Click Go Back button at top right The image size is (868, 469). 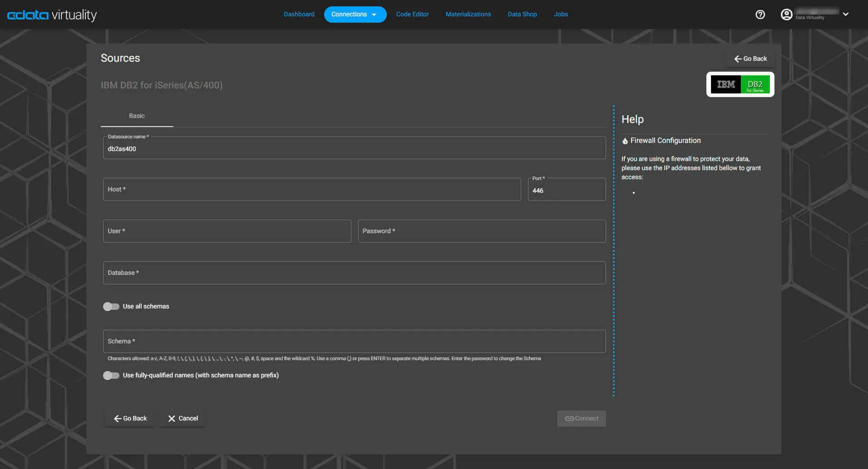(x=750, y=59)
